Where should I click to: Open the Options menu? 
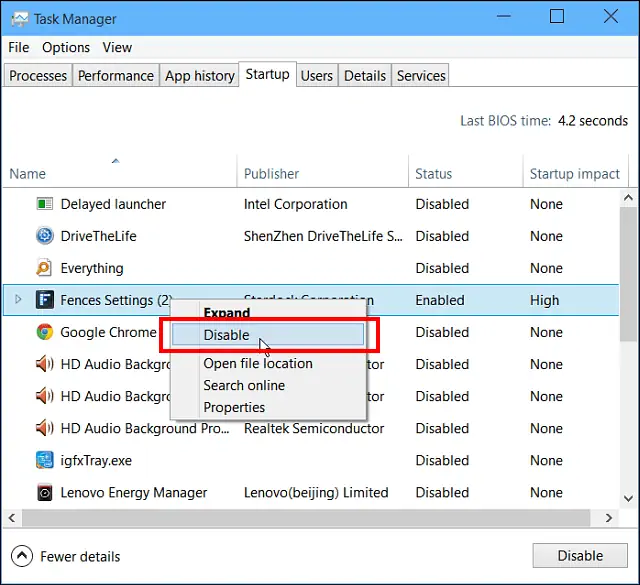click(x=66, y=47)
